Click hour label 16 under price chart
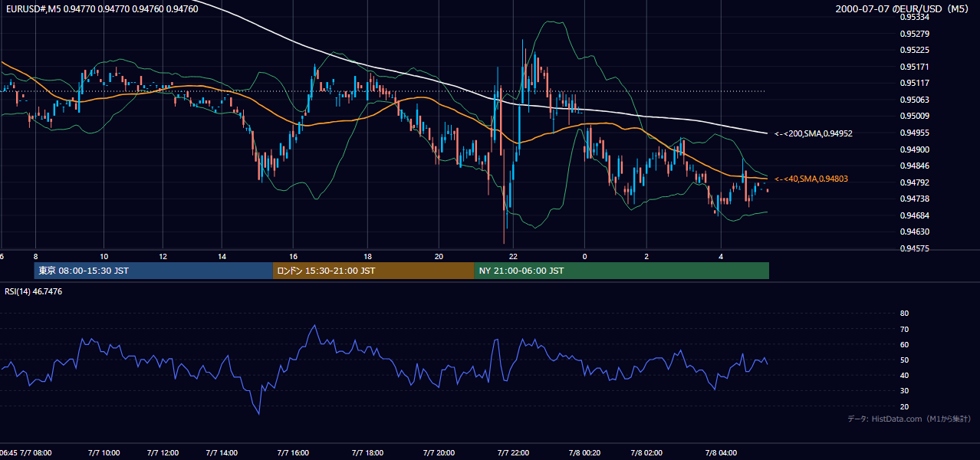The width and height of the screenshot is (980, 460). click(294, 256)
